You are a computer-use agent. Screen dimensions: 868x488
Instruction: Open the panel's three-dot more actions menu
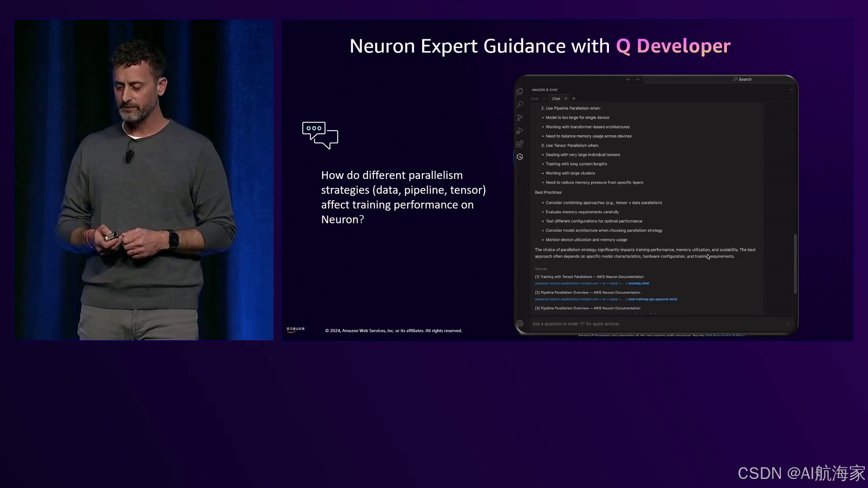point(792,89)
